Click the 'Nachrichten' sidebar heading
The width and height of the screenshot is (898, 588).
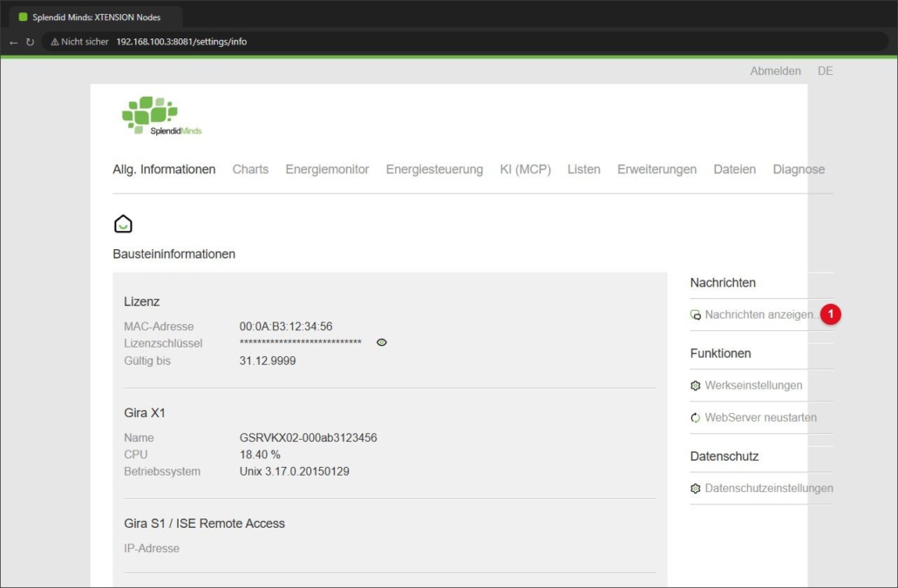click(722, 282)
